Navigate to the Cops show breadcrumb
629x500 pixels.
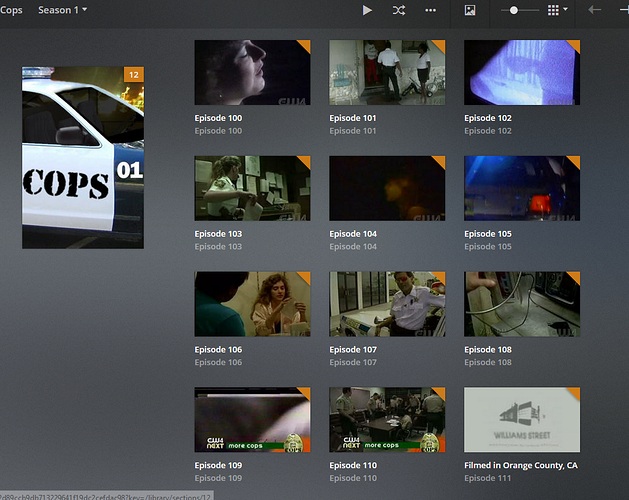(11, 10)
